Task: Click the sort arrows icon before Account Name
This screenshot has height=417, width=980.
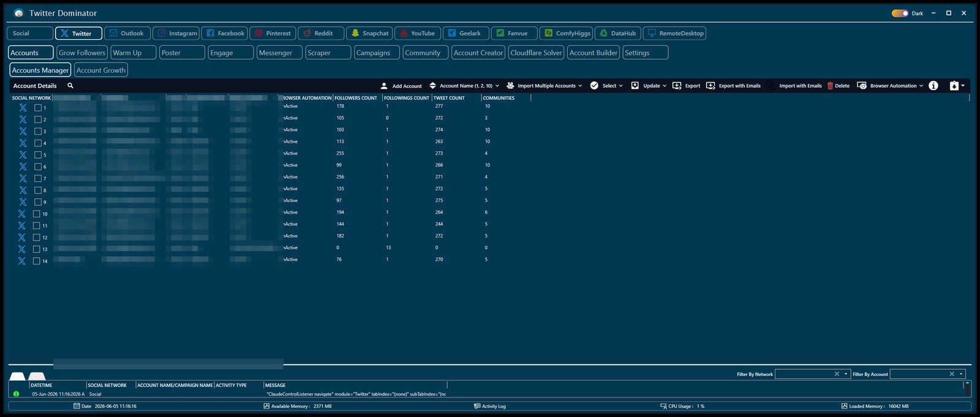Action: click(x=432, y=86)
